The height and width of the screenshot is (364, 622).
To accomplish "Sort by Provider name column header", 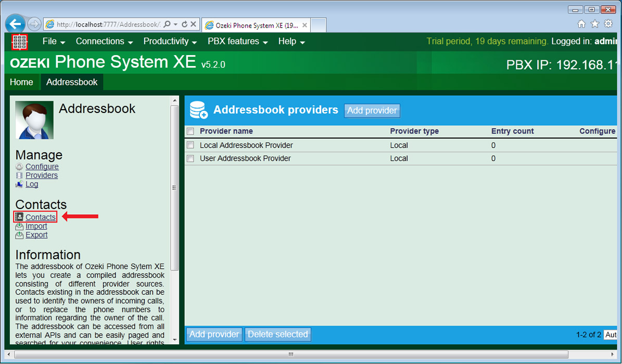I will [x=226, y=131].
